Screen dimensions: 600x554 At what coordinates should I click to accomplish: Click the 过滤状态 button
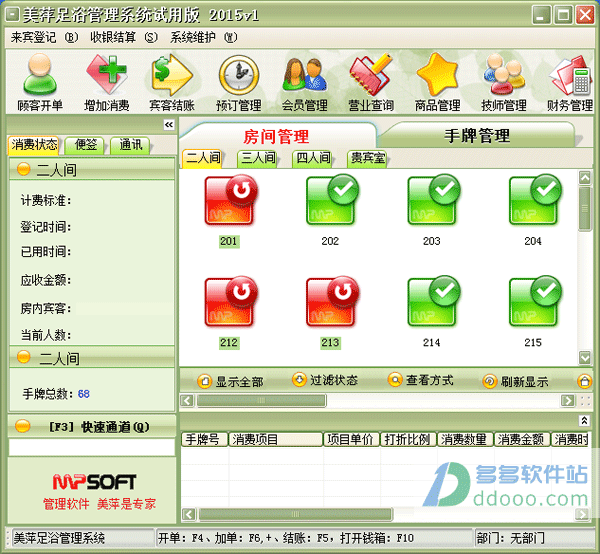tap(325, 380)
